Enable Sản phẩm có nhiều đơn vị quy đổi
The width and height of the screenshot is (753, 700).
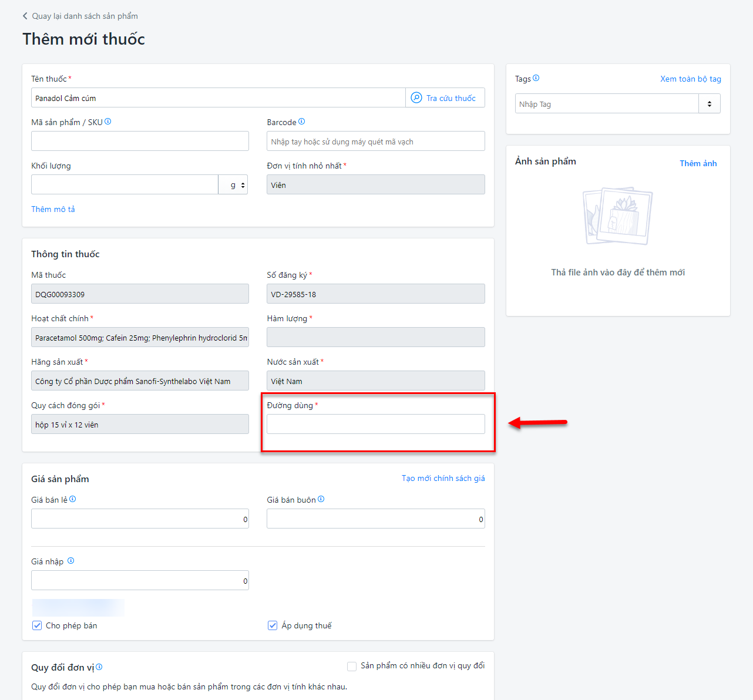click(x=352, y=666)
